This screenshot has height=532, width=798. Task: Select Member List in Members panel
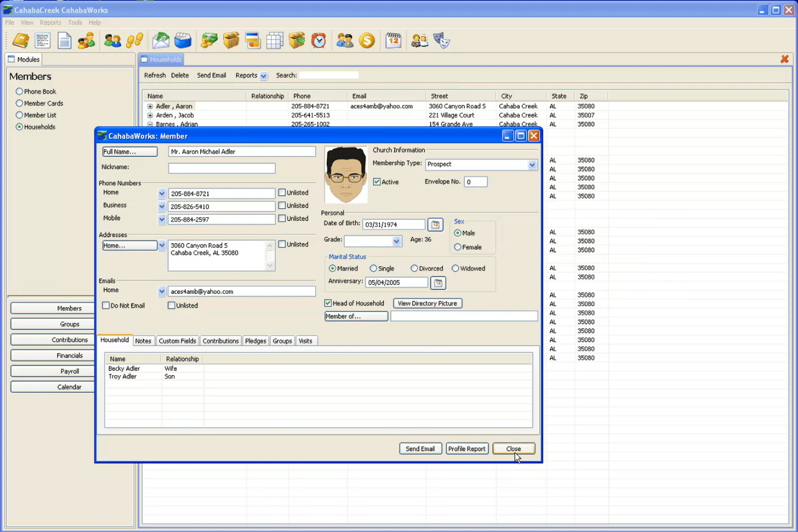point(19,115)
